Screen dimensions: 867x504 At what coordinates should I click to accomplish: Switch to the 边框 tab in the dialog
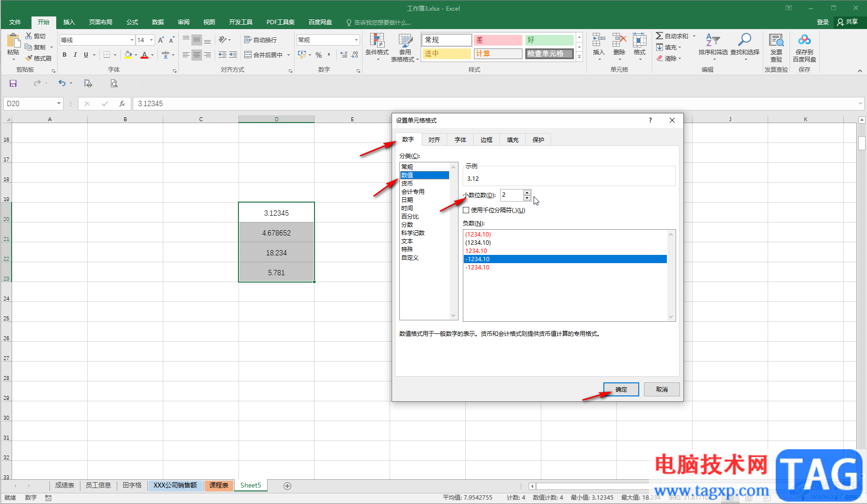click(x=487, y=140)
